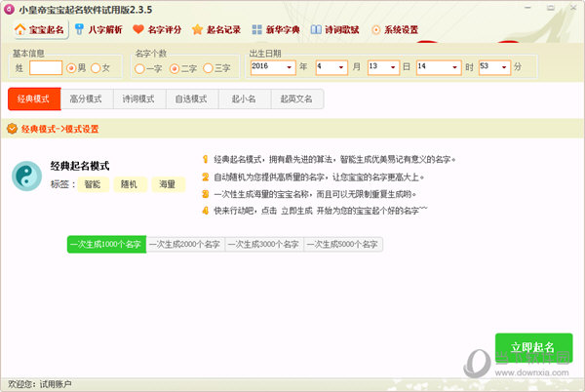Click the 海量 tag
Viewport: 585px width, 392px height.
[168, 184]
